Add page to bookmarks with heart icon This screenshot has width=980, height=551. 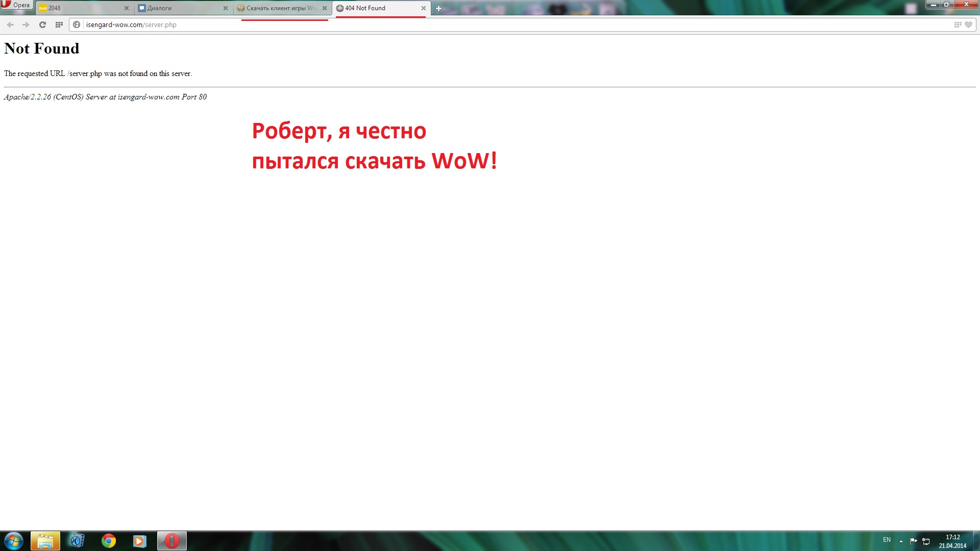tap(968, 24)
